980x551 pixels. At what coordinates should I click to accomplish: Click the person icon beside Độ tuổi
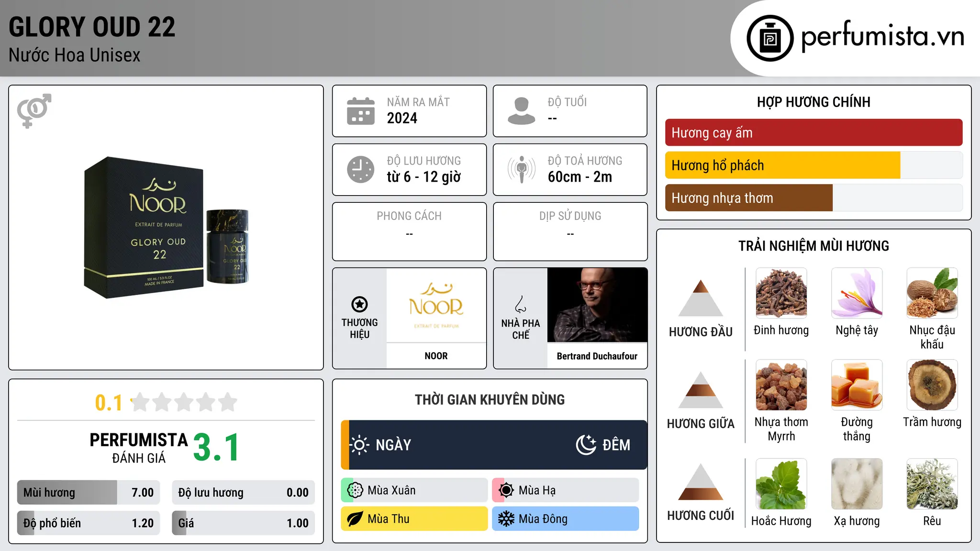tap(522, 111)
